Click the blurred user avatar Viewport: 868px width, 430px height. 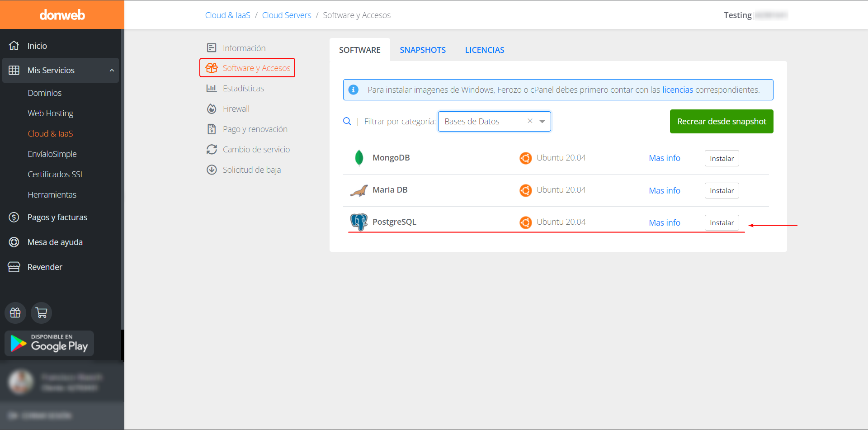pyautogui.click(x=21, y=382)
